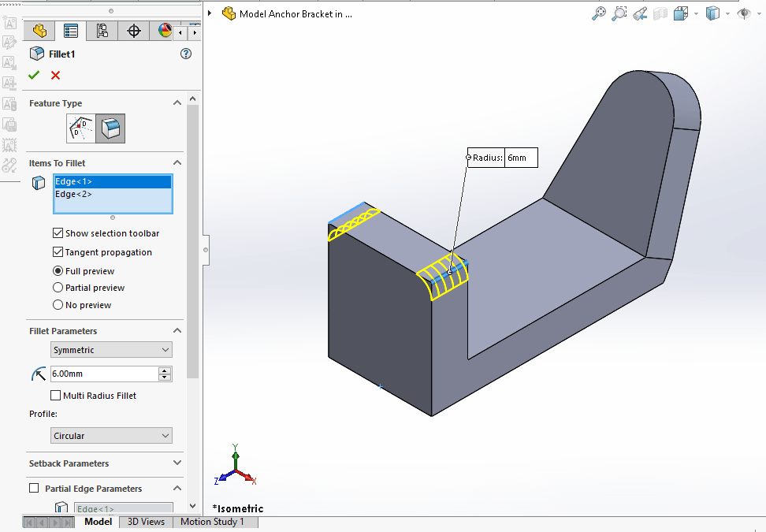Select the Zoom to Fit tool

pos(598,13)
